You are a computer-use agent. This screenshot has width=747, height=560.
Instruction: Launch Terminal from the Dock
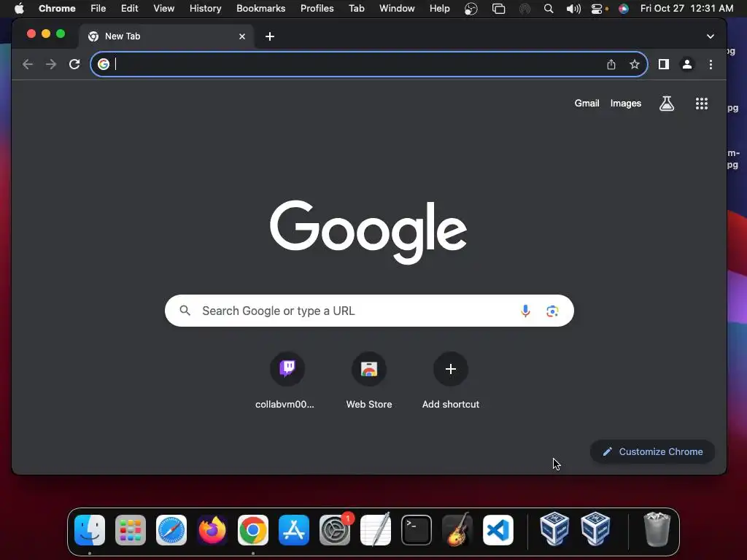click(417, 530)
